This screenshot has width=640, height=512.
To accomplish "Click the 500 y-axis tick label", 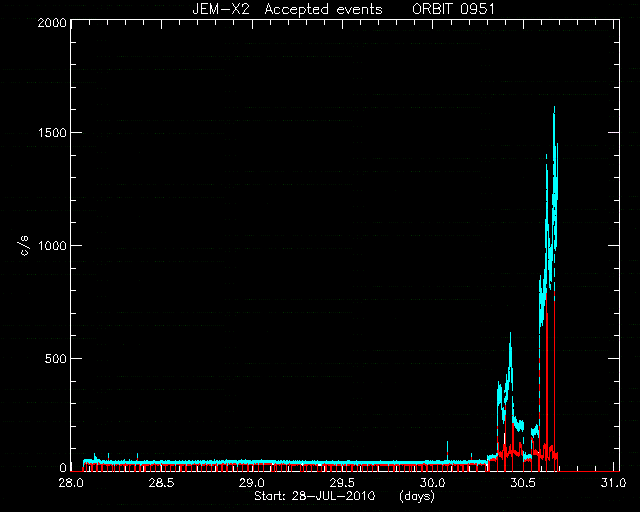I will click(56, 358).
